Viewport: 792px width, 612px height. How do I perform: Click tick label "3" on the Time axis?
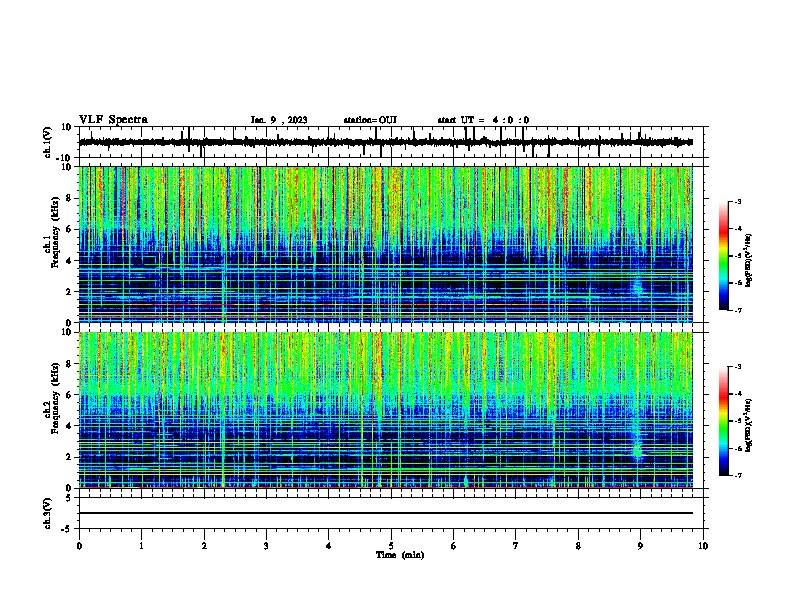pyautogui.click(x=266, y=546)
